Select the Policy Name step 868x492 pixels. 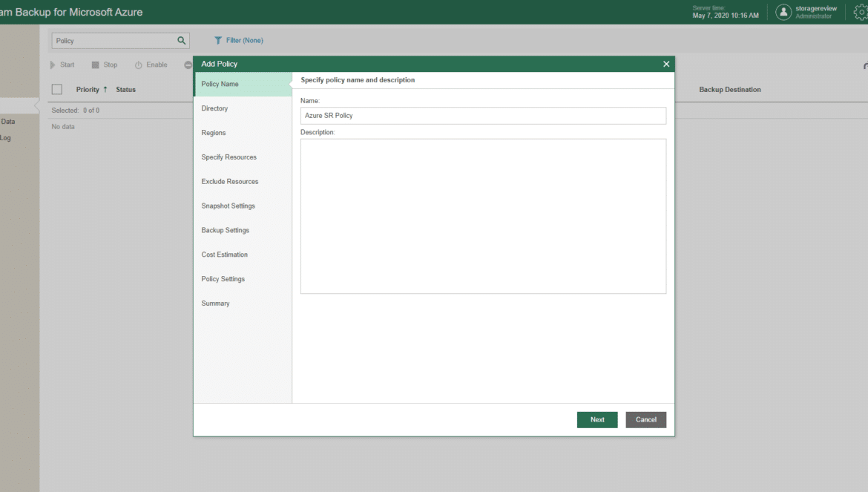pos(243,84)
